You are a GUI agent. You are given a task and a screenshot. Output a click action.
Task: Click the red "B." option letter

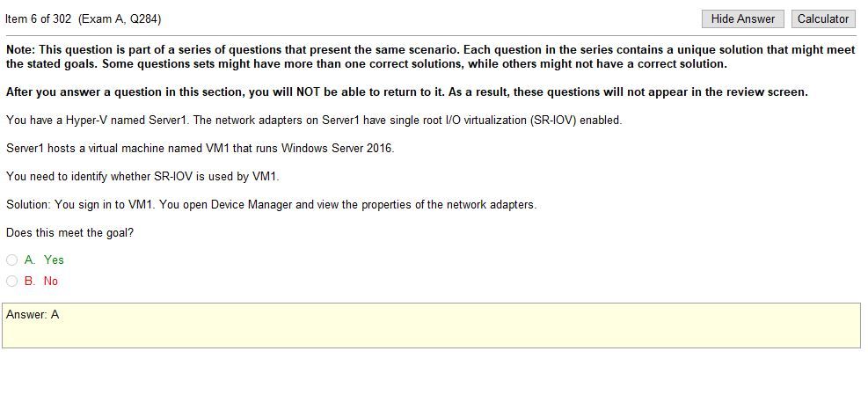[30, 281]
